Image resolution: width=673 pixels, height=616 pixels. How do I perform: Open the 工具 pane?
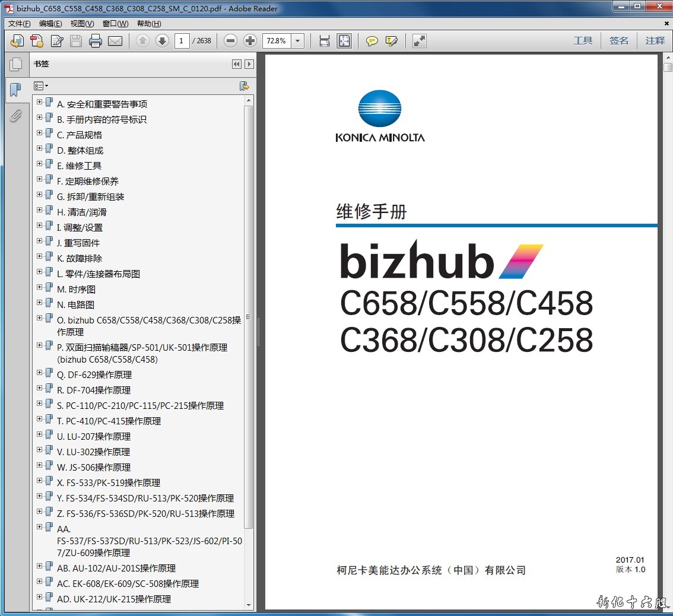tap(583, 41)
